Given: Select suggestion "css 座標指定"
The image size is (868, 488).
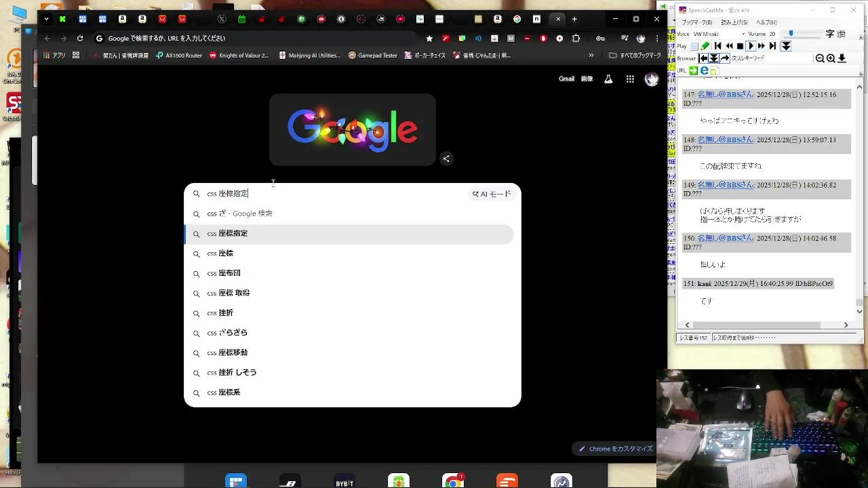Looking at the screenshot, I should (x=349, y=234).
